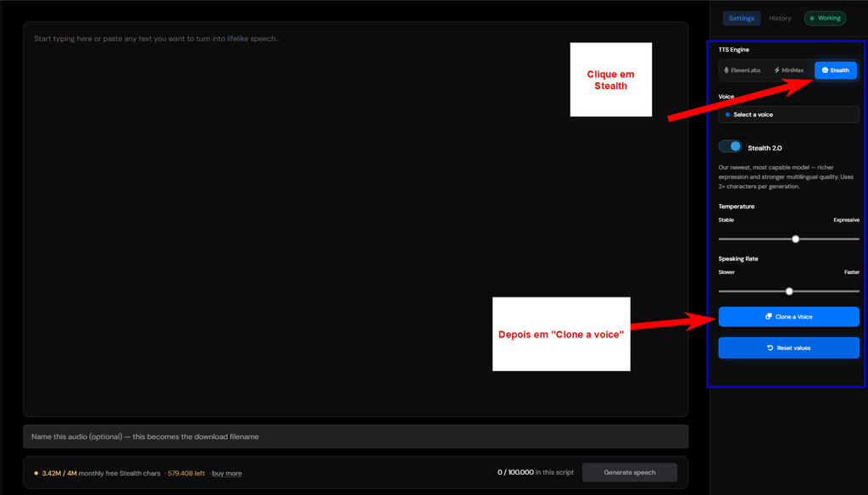Image resolution: width=868 pixels, height=495 pixels.
Task: Click the Clone a Voice button
Action: click(x=789, y=317)
